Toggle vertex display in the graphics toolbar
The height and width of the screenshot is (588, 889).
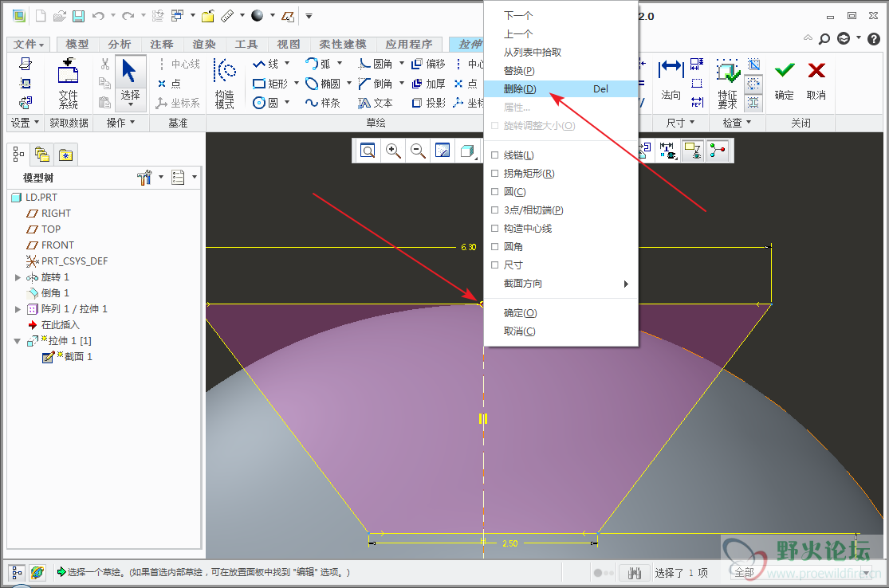(718, 151)
